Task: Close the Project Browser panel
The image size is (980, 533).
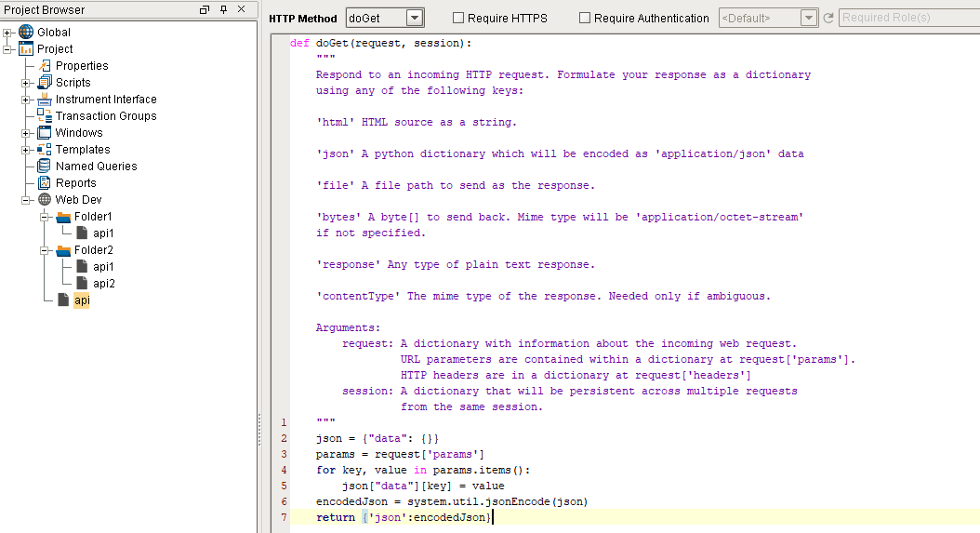Action: click(x=241, y=9)
